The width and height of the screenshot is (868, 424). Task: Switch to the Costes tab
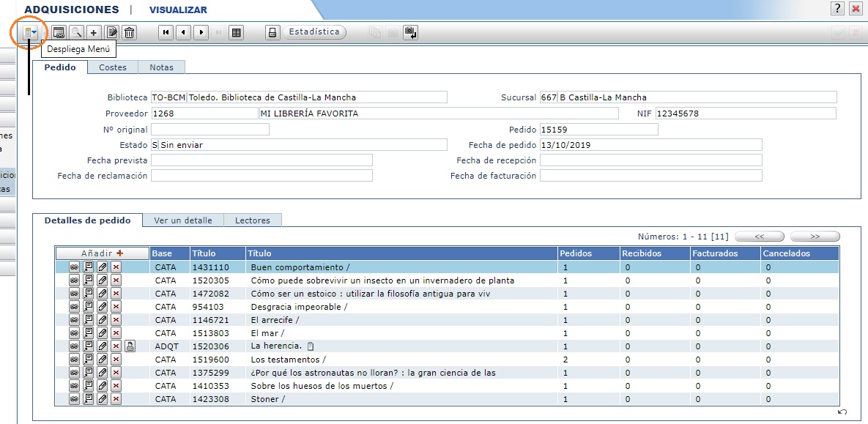[113, 67]
